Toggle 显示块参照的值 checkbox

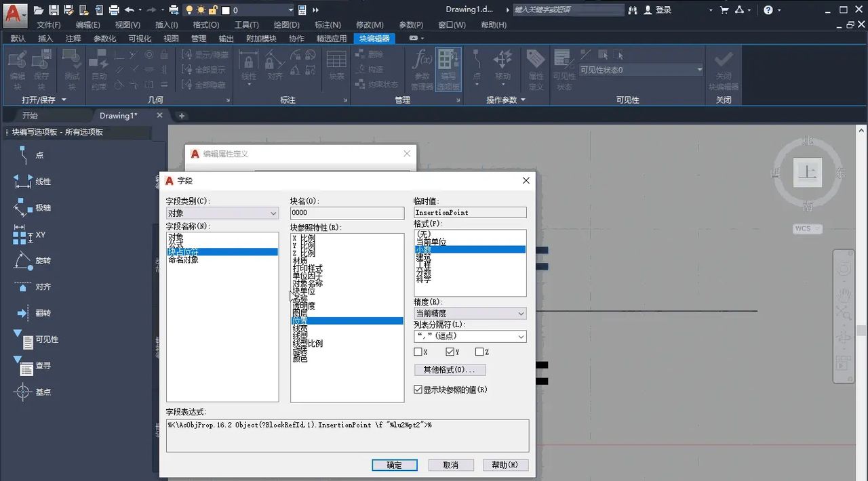(418, 390)
